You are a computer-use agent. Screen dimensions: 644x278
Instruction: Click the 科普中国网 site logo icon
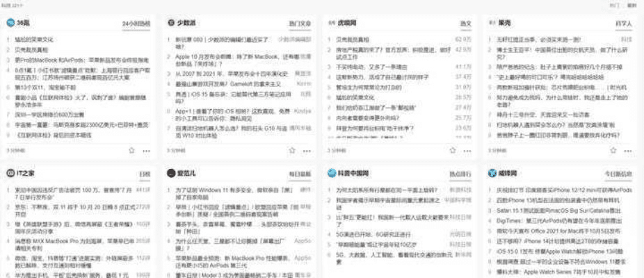coord(332,173)
